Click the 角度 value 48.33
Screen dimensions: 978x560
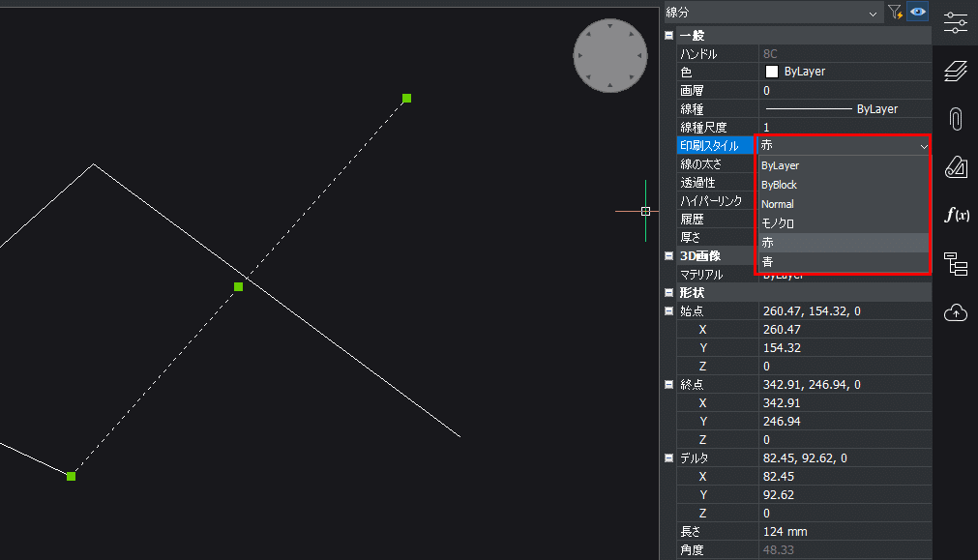(845, 550)
